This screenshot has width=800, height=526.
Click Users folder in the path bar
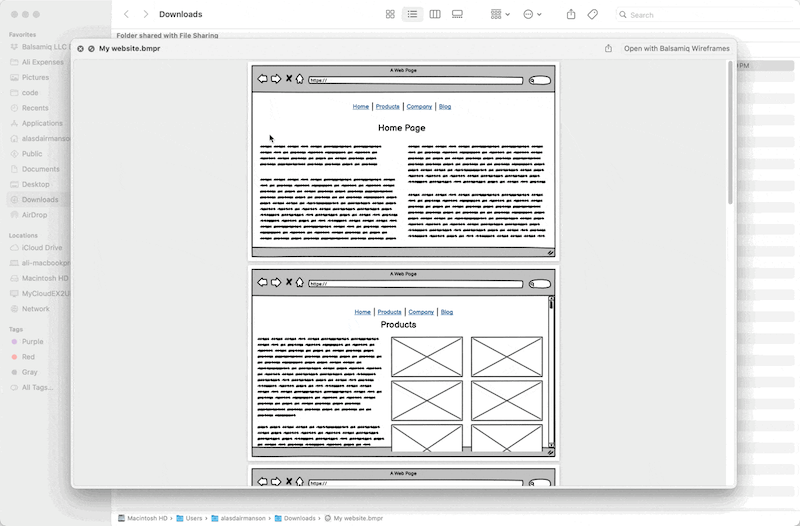coord(193,518)
